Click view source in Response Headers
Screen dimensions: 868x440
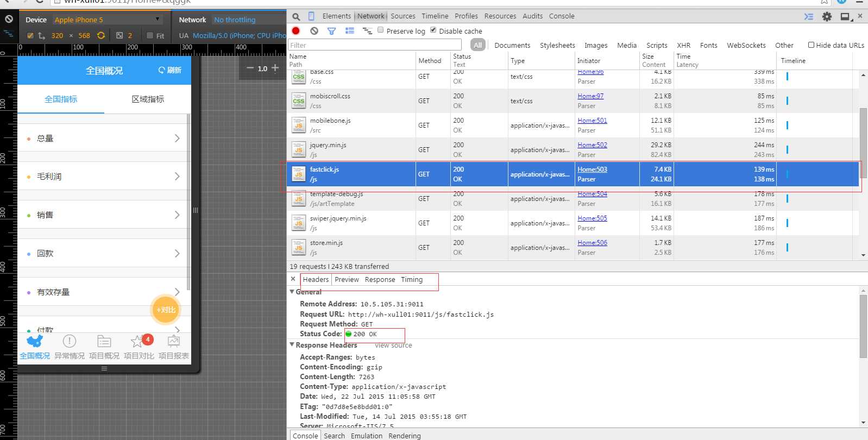pyautogui.click(x=393, y=345)
